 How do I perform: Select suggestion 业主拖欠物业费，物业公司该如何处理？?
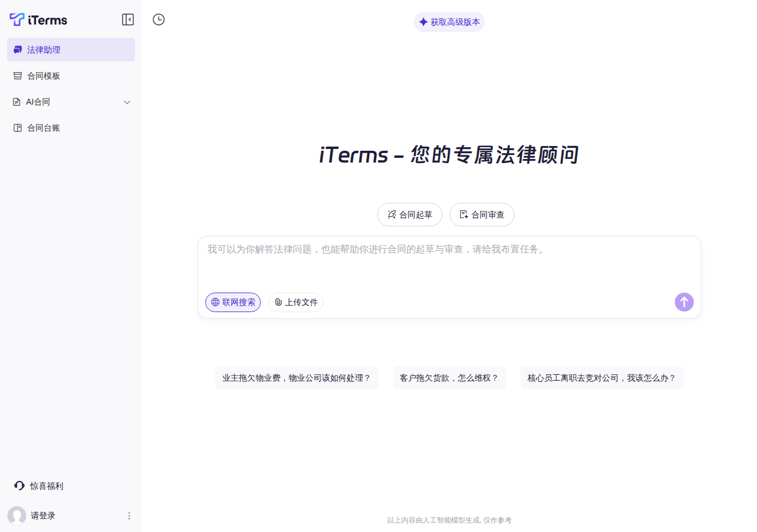coord(297,378)
